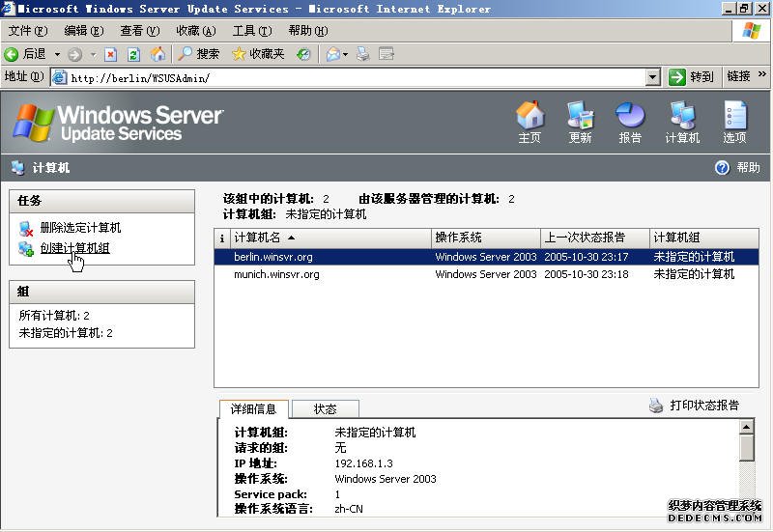Click the 删除选定计算机 link

click(80, 228)
